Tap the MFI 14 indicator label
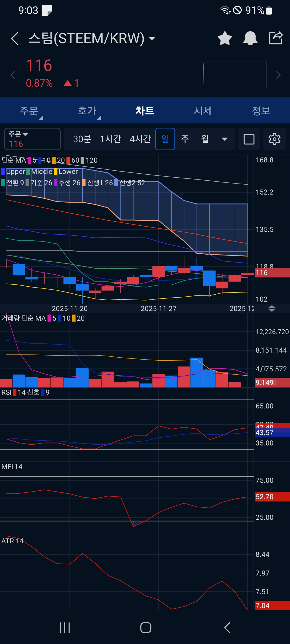 pos(12,467)
